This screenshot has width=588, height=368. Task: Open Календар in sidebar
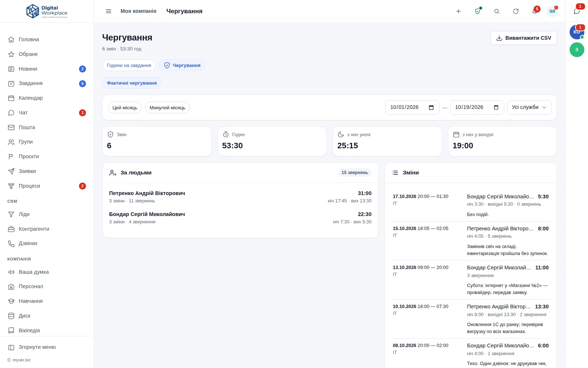coord(47,98)
